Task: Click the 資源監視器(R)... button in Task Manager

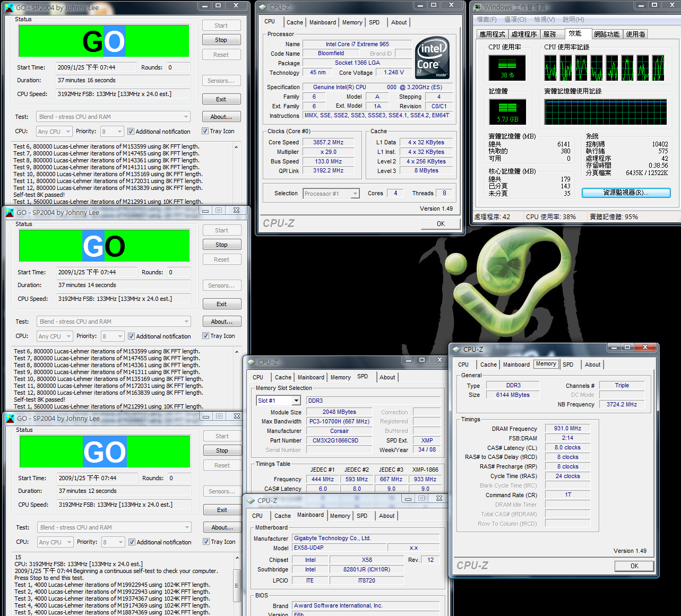Action: pyautogui.click(x=626, y=193)
